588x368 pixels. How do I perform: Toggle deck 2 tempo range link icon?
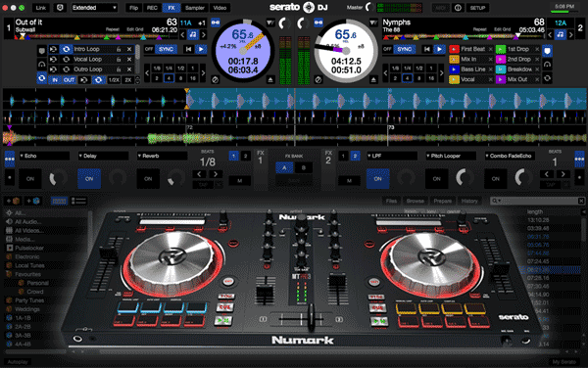(x=318, y=23)
